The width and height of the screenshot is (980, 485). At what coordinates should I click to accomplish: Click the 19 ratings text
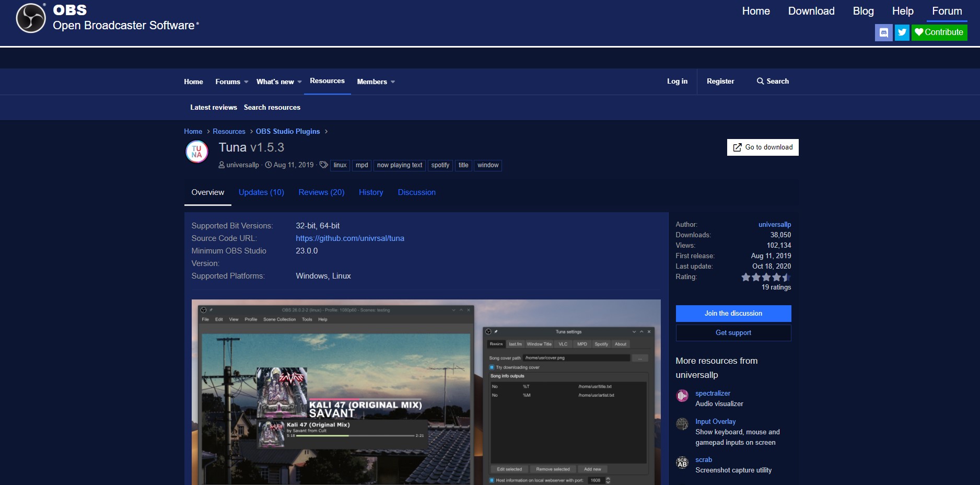pyautogui.click(x=776, y=287)
